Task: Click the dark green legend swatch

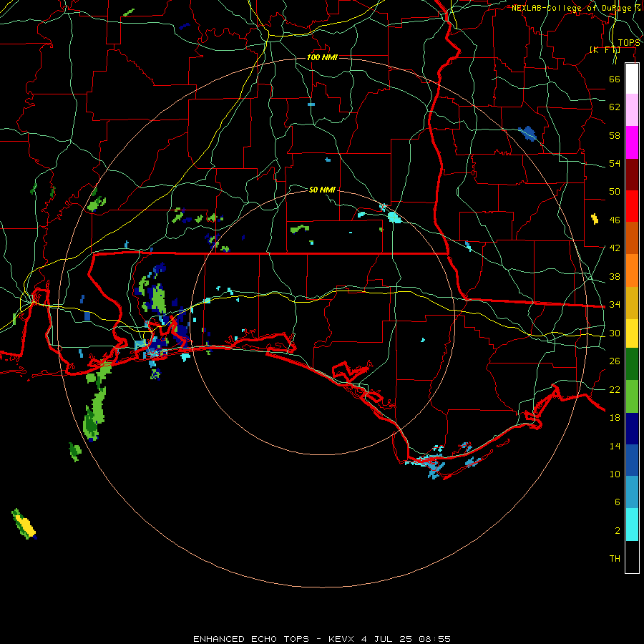Action: [x=632, y=364]
